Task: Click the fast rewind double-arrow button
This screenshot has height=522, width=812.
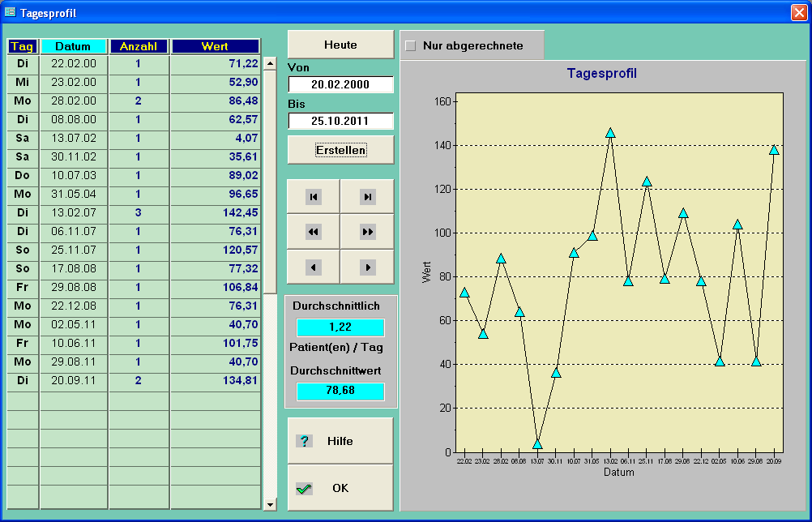Action: click(x=314, y=232)
